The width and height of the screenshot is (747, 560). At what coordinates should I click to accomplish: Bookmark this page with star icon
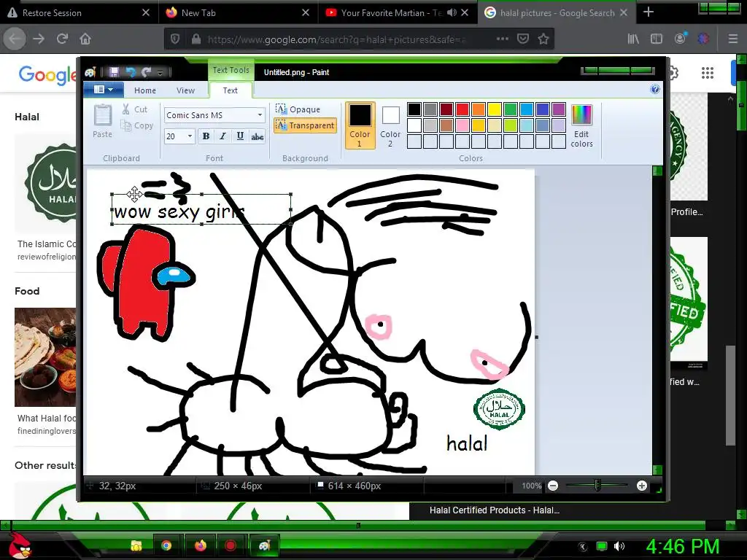[543, 39]
